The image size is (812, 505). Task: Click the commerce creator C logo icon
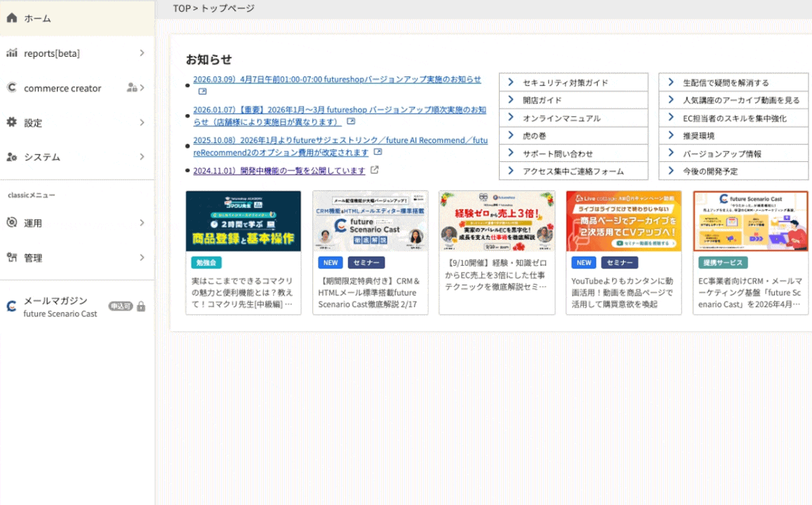point(11,88)
